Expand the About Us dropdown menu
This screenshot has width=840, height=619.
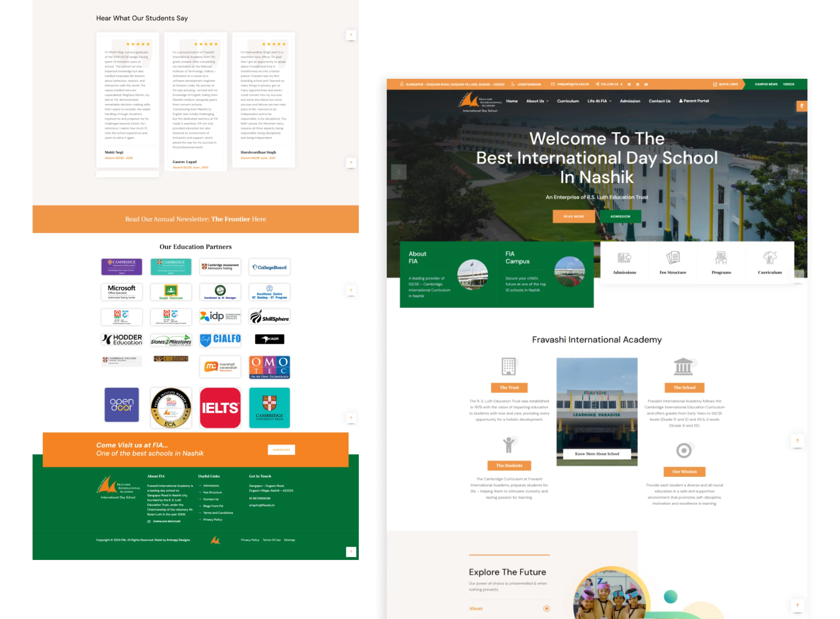pyautogui.click(x=537, y=101)
